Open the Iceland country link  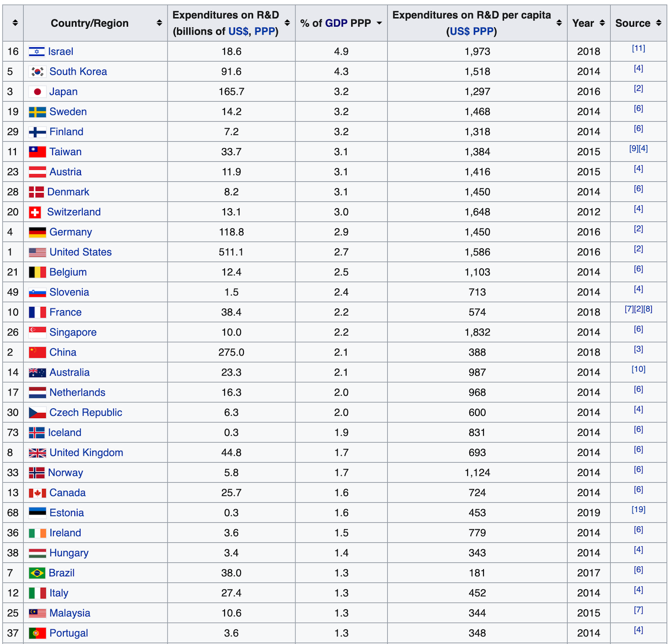pos(65,433)
